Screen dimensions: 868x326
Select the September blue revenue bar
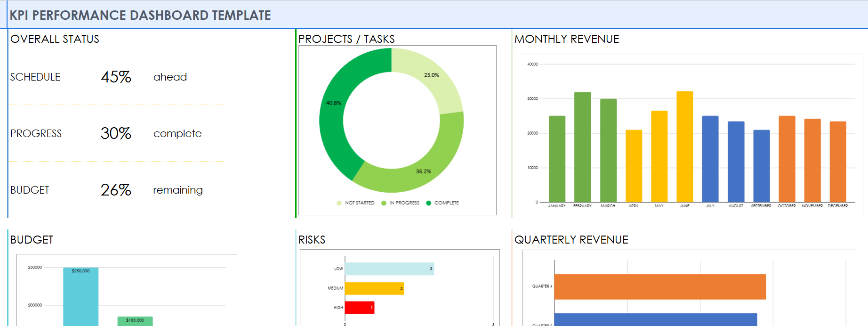pyautogui.click(x=761, y=166)
